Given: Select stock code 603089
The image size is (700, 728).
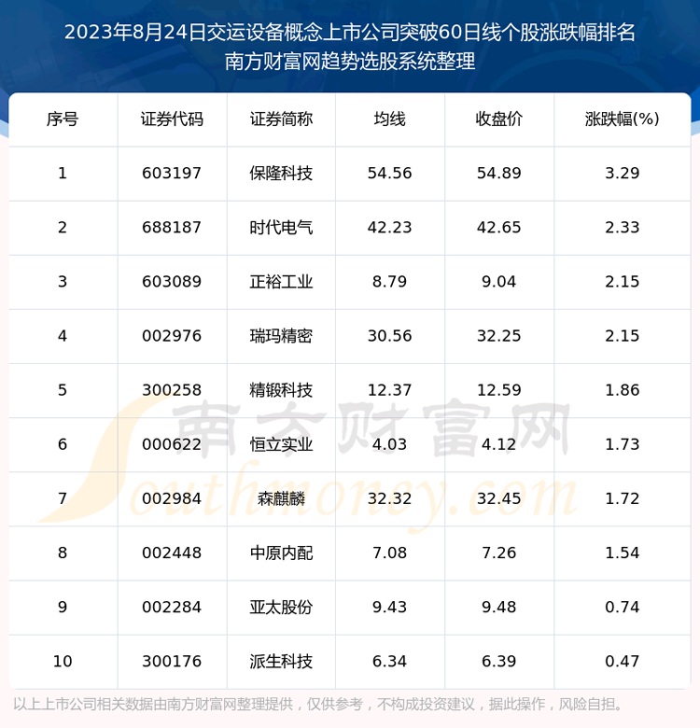Looking at the screenshot, I should click(172, 282).
